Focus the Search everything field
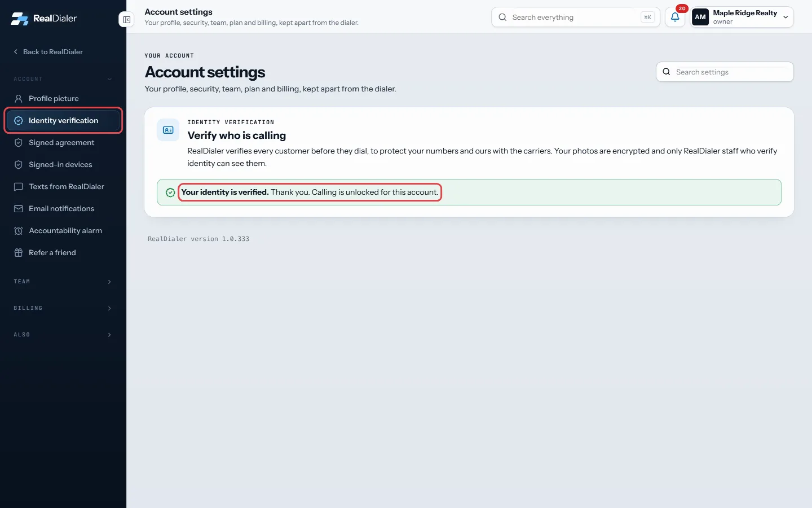 (575, 17)
